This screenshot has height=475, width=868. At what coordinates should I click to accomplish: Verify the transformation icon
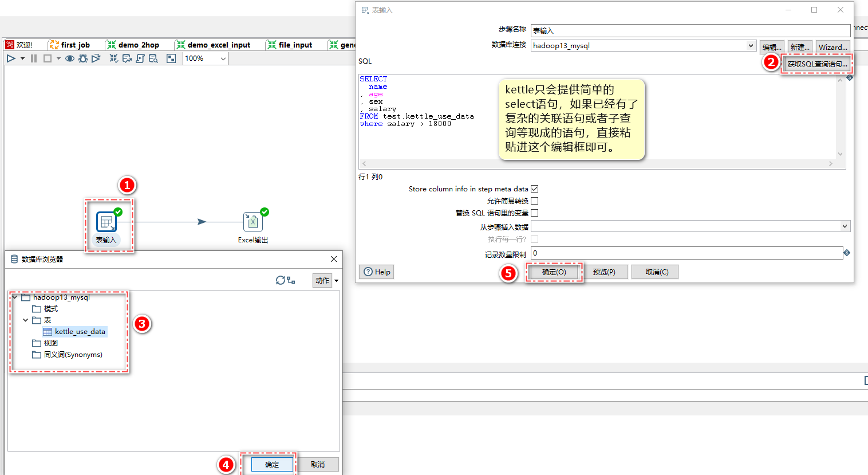click(x=114, y=58)
